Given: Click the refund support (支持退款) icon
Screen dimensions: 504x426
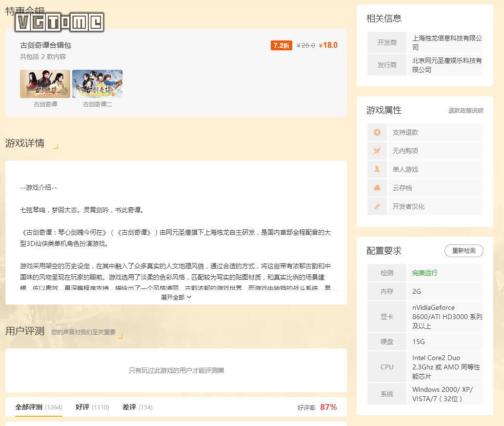Looking at the screenshot, I should coord(377,132).
